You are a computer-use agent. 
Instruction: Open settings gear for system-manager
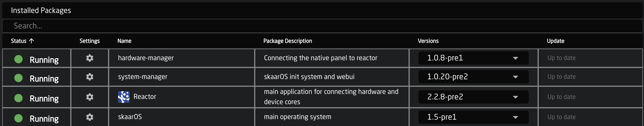(90, 77)
